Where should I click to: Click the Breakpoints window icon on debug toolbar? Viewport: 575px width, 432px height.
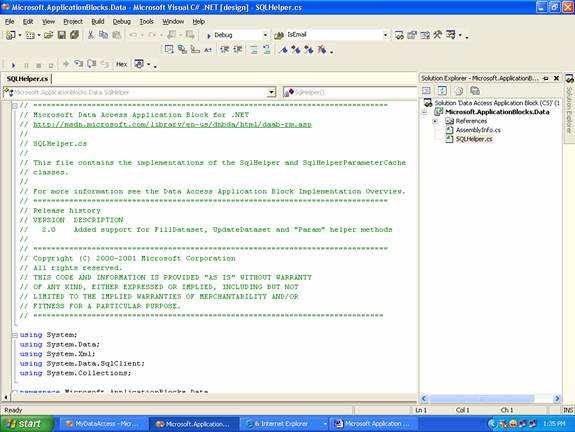click(x=139, y=64)
